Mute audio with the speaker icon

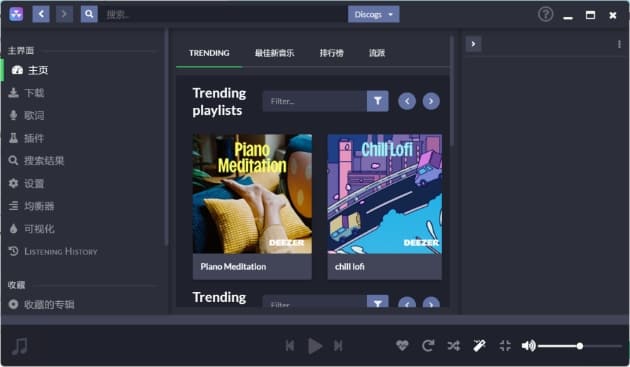click(x=528, y=346)
